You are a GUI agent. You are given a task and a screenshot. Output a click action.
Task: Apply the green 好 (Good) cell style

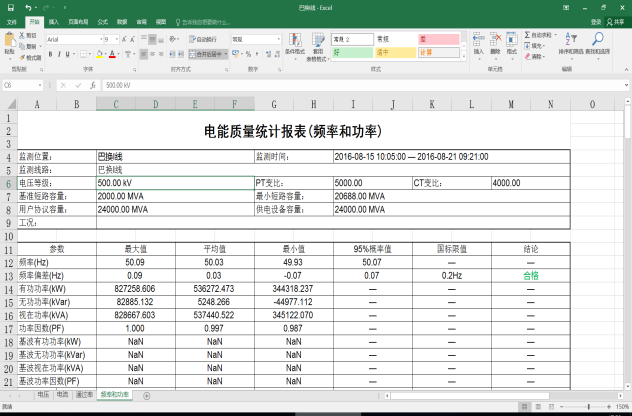(352, 53)
